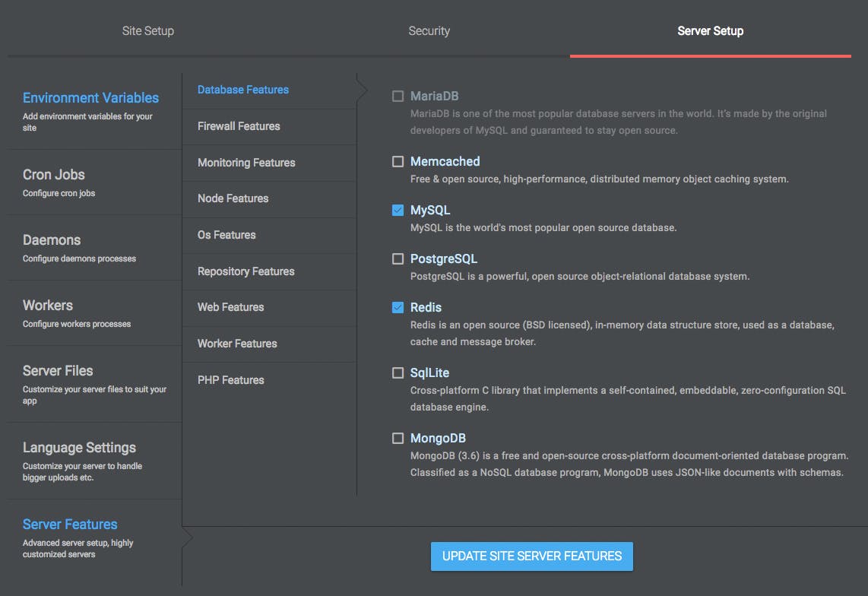Check the MongoDB checkbox
Image resolution: width=868 pixels, height=596 pixels.
point(398,439)
